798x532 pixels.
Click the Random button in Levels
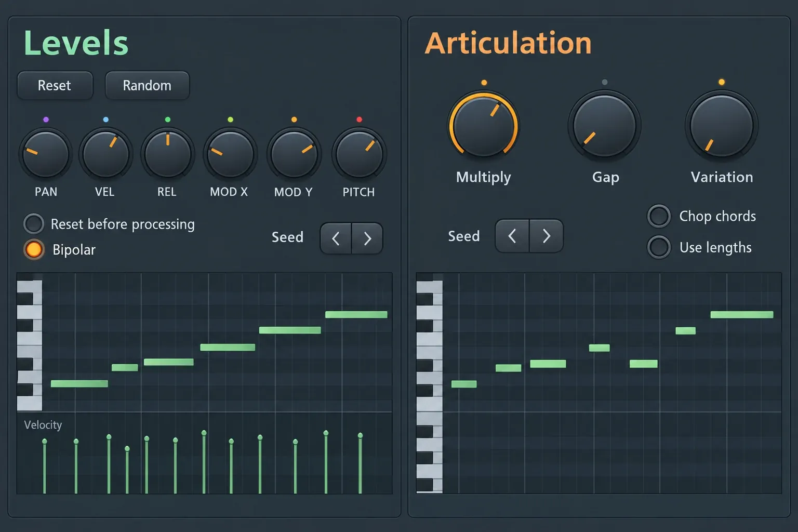[x=147, y=85]
